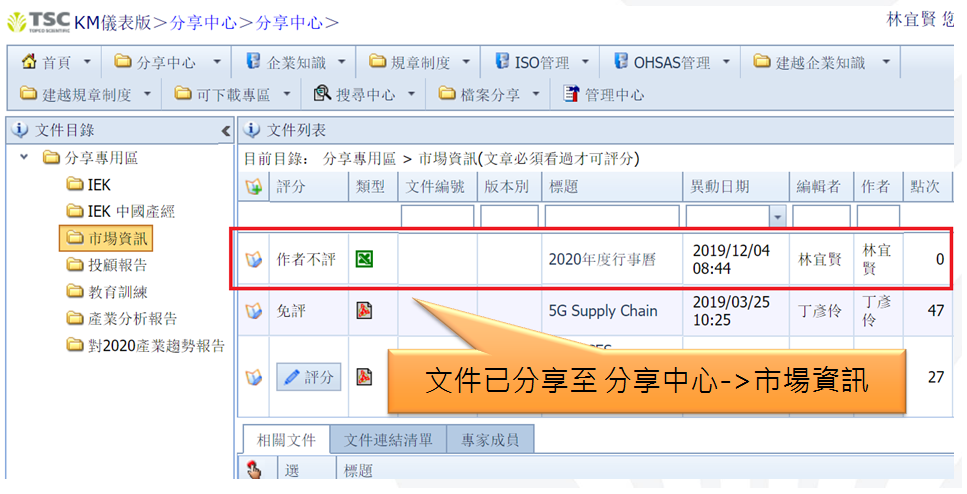Click the add-document icon in the table header
The image size is (967, 494).
click(x=254, y=187)
